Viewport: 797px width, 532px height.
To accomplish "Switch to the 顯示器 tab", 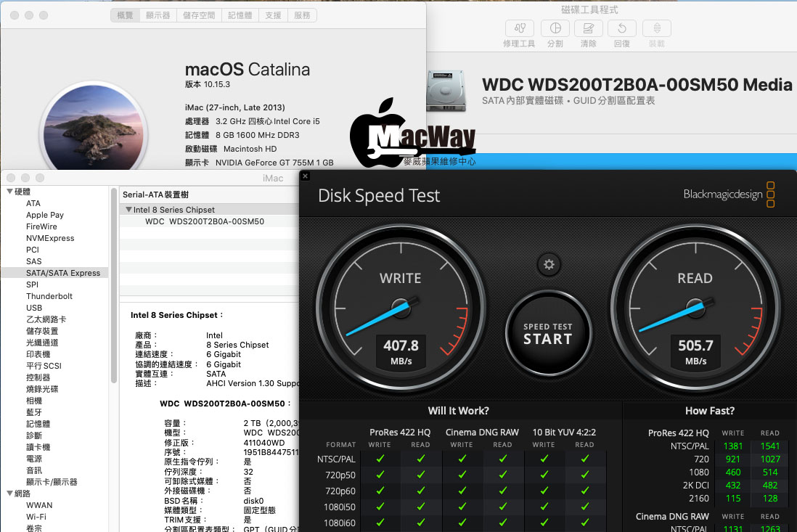I will click(x=158, y=15).
